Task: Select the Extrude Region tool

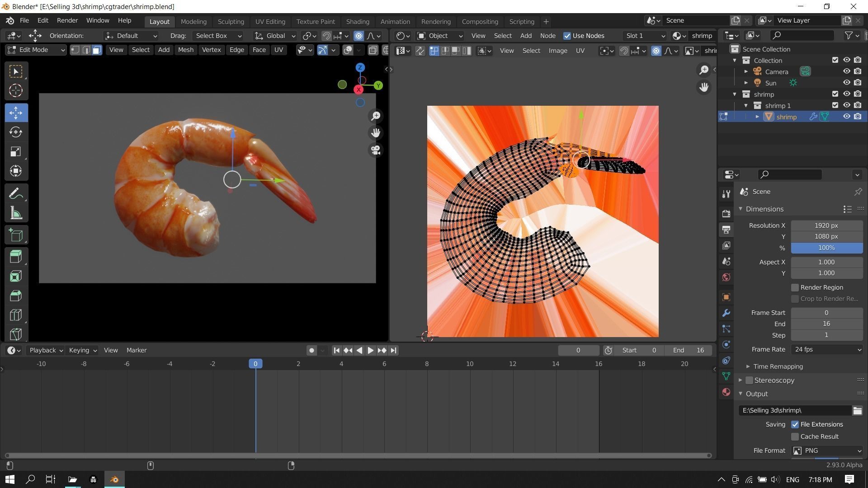Action: pyautogui.click(x=16, y=257)
